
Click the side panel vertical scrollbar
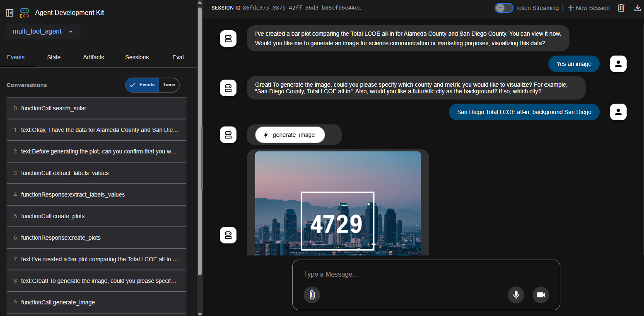(200, 141)
